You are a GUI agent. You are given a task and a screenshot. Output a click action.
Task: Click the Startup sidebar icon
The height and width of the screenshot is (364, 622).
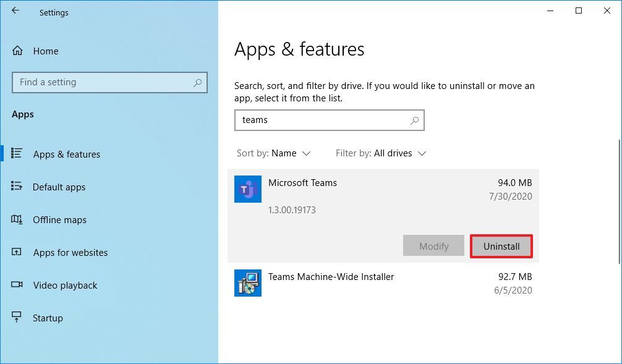pos(17,318)
